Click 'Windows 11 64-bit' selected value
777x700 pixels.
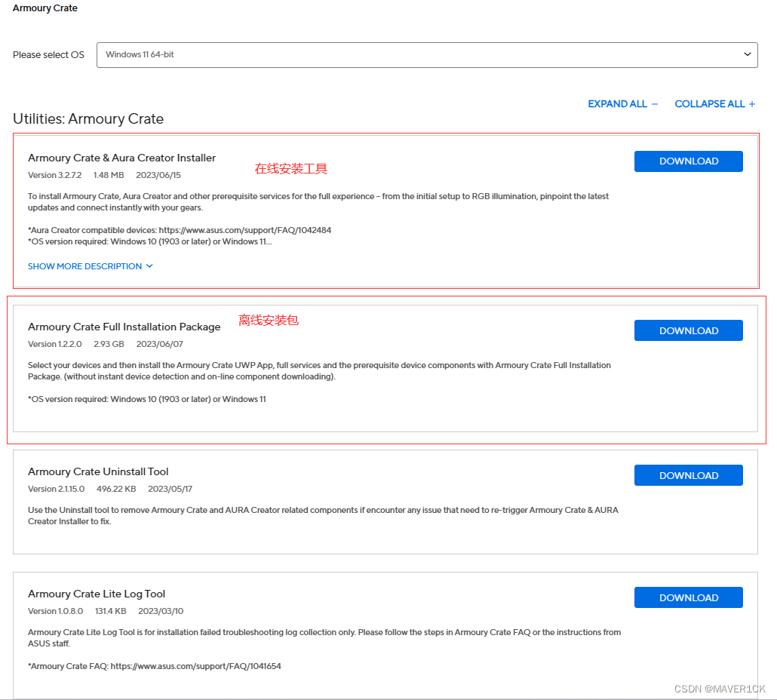[140, 54]
